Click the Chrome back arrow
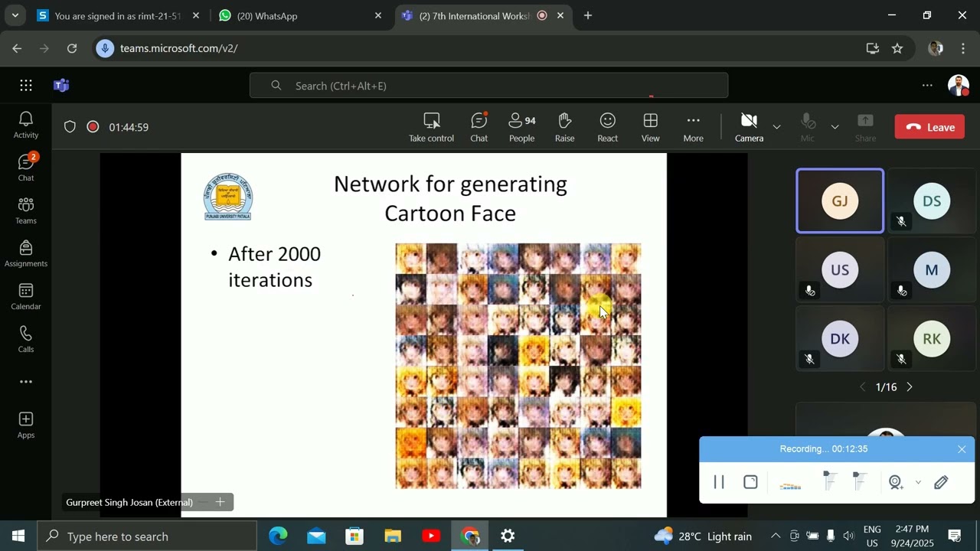The width and height of the screenshot is (980, 551). [17, 48]
